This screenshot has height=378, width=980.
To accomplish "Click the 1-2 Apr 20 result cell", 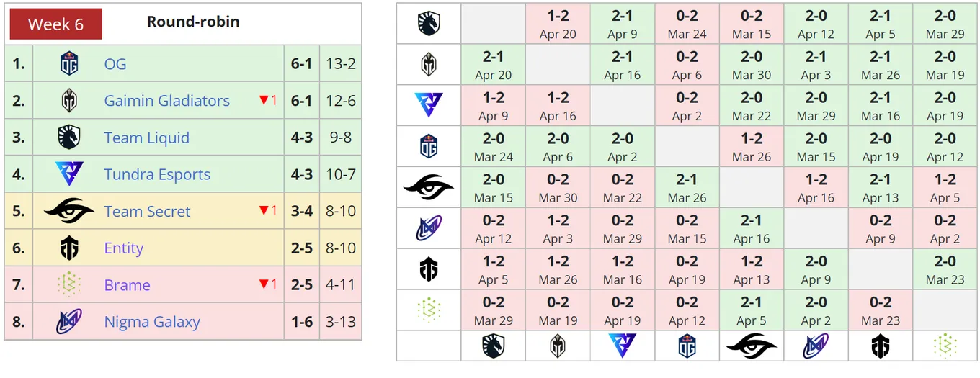I will (558, 24).
